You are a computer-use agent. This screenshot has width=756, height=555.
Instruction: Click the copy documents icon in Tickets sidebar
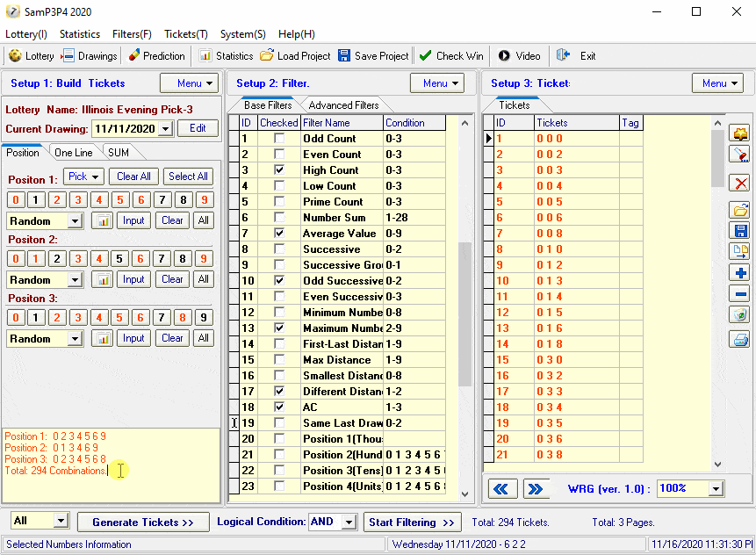pyautogui.click(x=740, y=251)
